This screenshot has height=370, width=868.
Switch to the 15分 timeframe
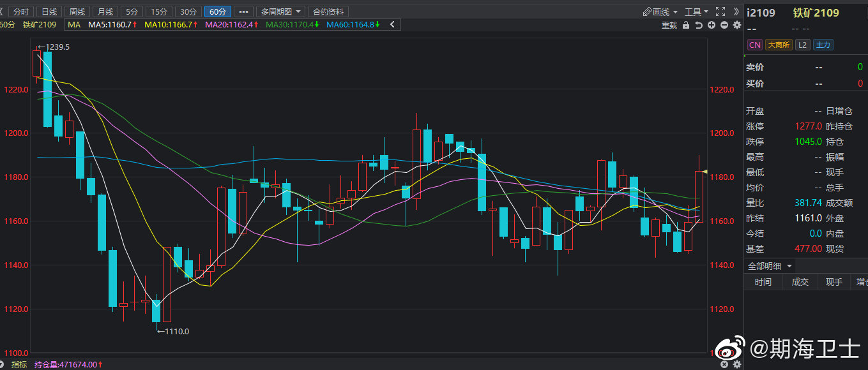pyautogui.click(x=158, y=12)
